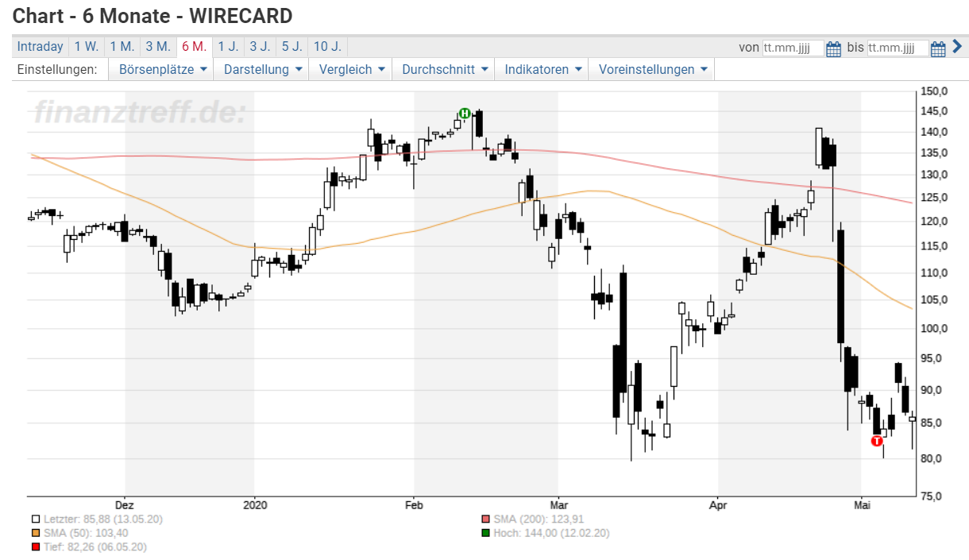Click the 'SMA (50): 103,40' legend text

[x=86, y=533]
